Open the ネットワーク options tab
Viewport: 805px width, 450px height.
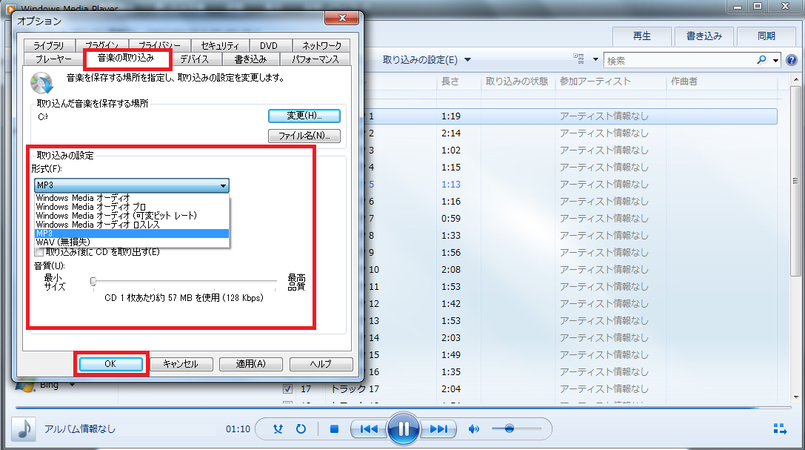[x=322, y=45]
